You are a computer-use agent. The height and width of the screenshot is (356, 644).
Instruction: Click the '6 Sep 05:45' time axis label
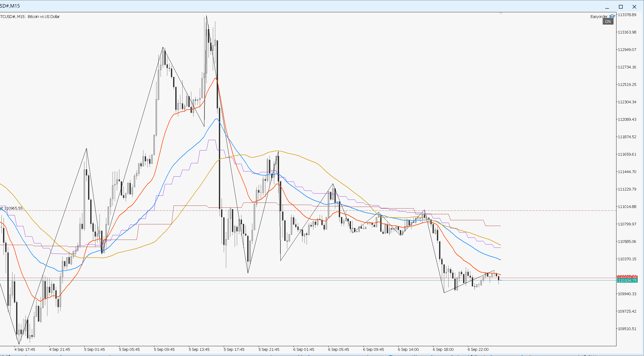click(339, 349)
